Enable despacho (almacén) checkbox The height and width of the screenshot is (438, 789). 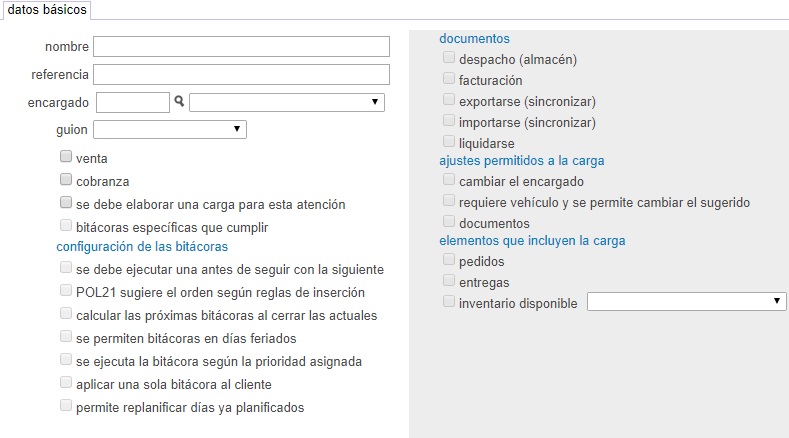tap(449, 57)
